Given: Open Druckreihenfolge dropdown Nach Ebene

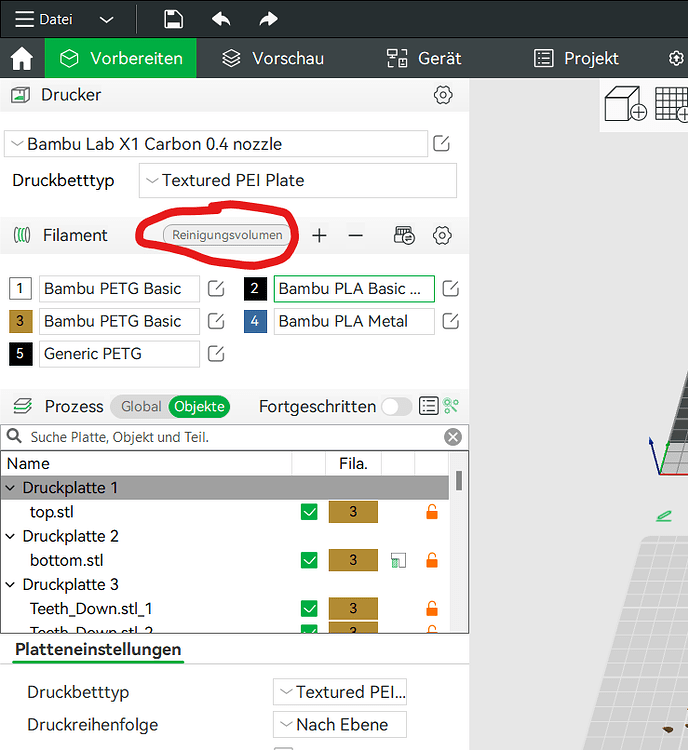Looking at the screenshot, I should (340, 725).
